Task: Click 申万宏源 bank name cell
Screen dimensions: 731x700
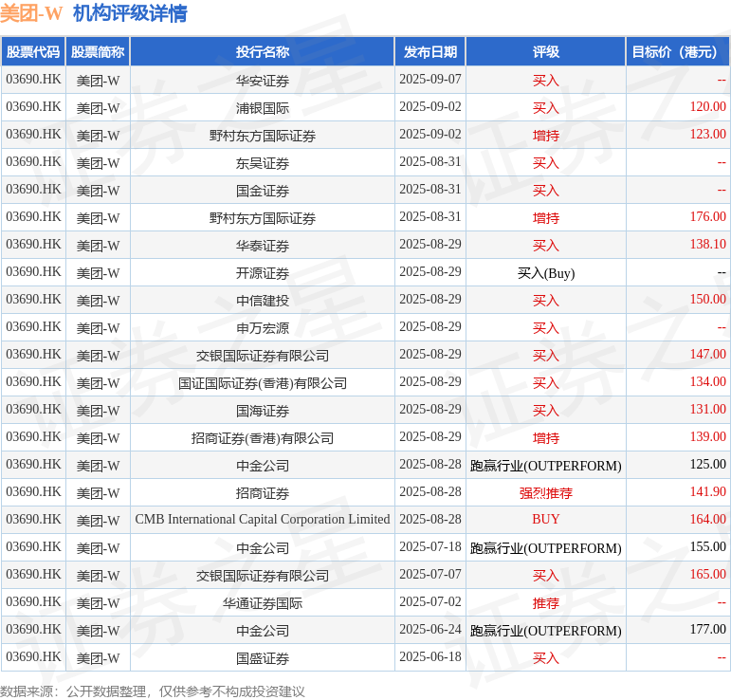Action: (263, 328)
